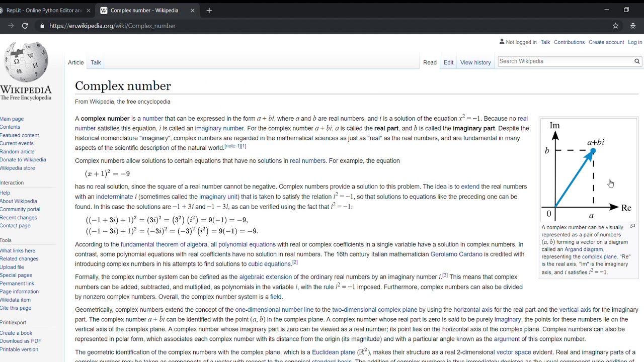Viewport: 644px width, 362px height.
Task: Open Featured content in the sidebar
Action: (x=20, y=135)
